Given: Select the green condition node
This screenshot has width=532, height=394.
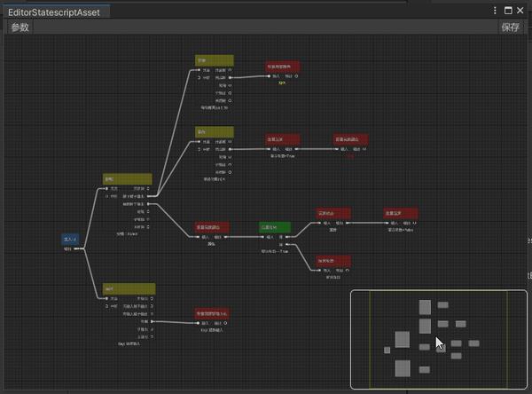Looking at the screenshot, I should 275,227.
